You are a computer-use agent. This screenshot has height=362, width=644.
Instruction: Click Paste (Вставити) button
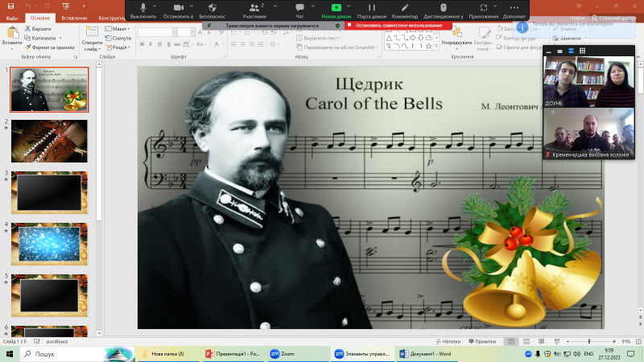[12, 38]
